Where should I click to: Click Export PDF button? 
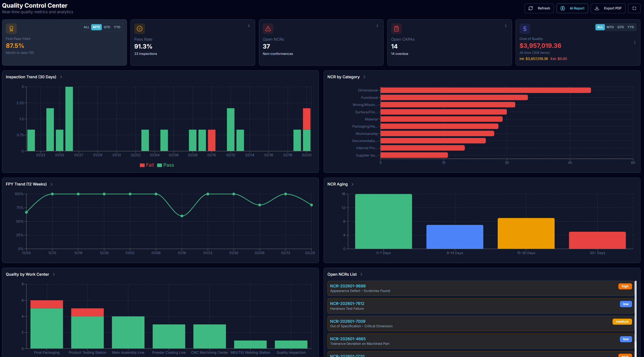[608, 8]
